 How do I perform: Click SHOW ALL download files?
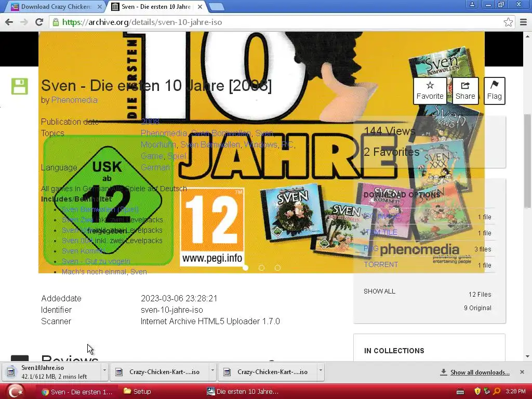(x=379, y=291)
